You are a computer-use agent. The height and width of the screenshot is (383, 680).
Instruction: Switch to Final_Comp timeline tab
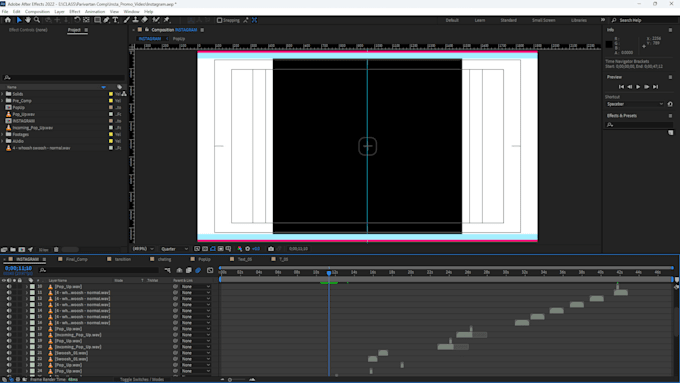click(77, 259)
